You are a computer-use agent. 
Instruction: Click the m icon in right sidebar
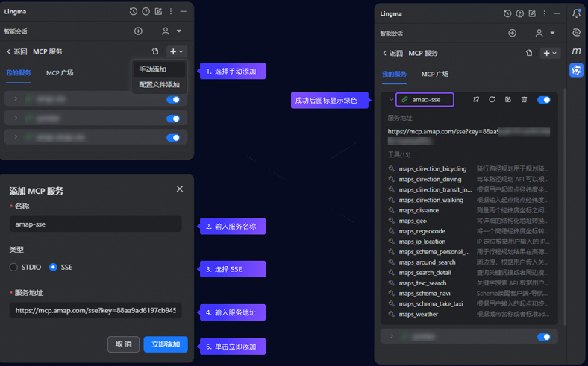576,51
